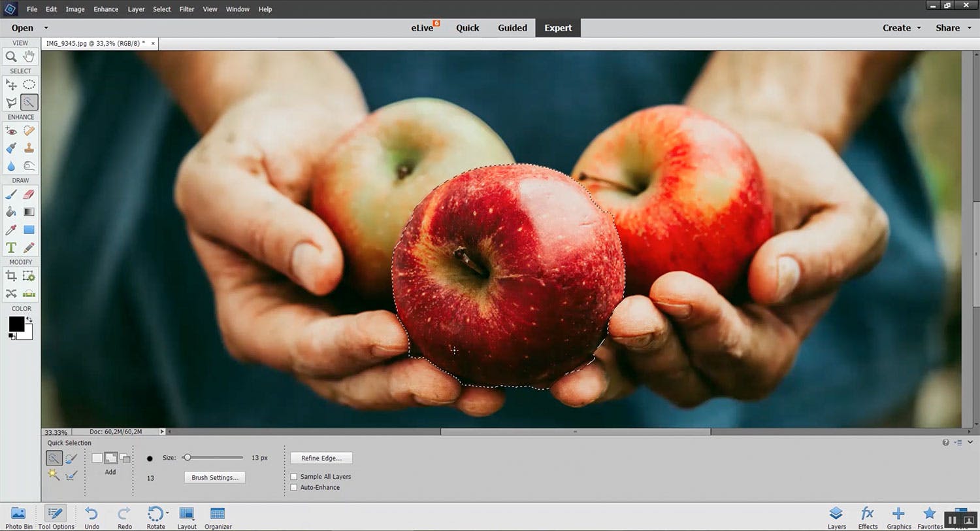Select the Pencil tool
The image size is (980, 531).
[x=29, y=248]
